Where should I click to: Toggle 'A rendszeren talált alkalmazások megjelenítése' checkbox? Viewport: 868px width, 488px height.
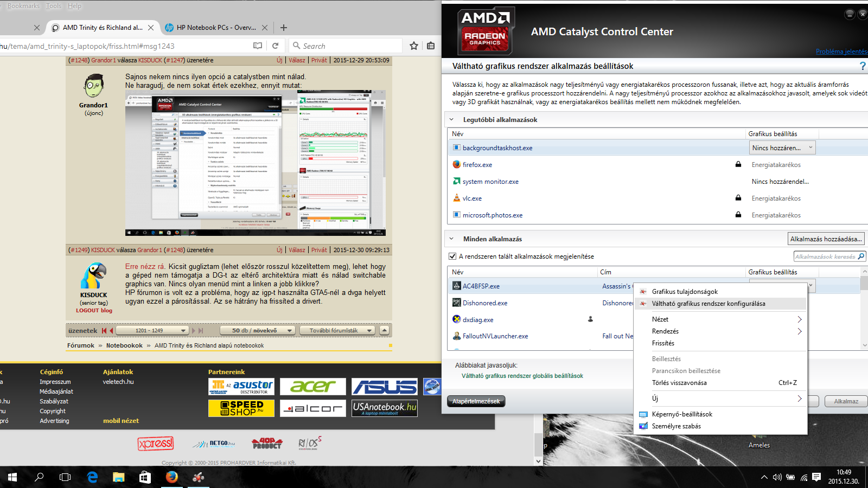(452, 256)
